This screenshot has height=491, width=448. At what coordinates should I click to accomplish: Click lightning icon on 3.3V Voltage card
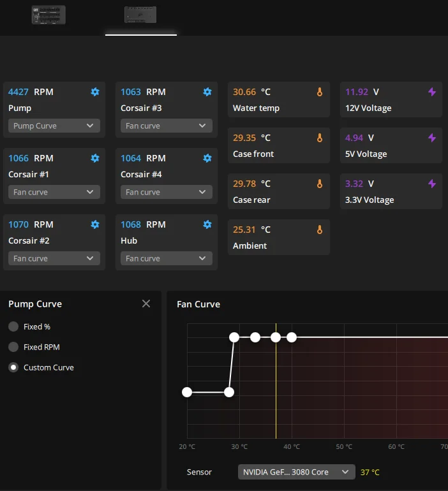pos(432,184)
